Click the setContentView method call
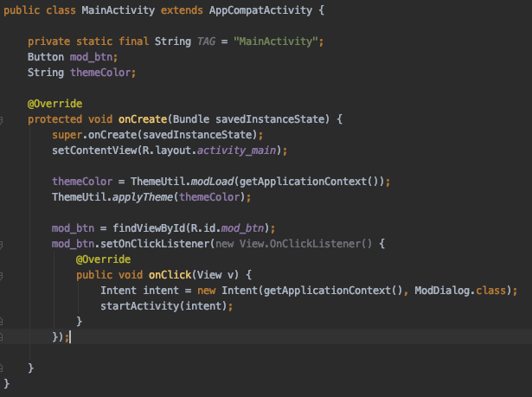 [x=94, y=150]
